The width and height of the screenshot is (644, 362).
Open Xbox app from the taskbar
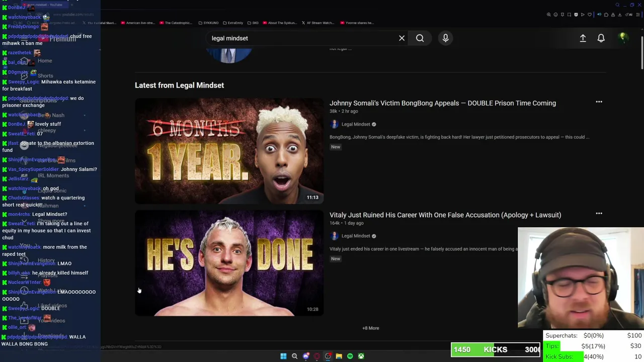point(361,356)
